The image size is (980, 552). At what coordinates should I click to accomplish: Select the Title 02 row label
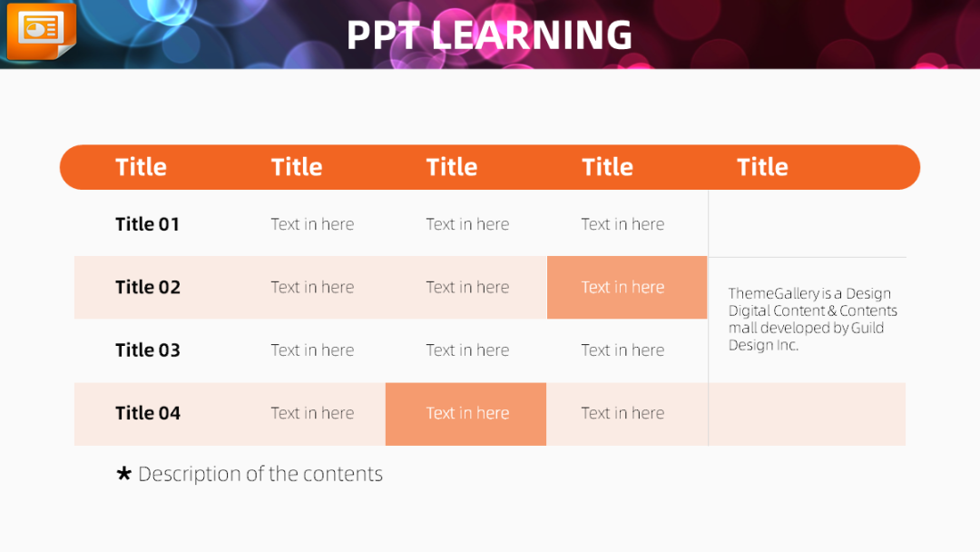coord(148,287)
